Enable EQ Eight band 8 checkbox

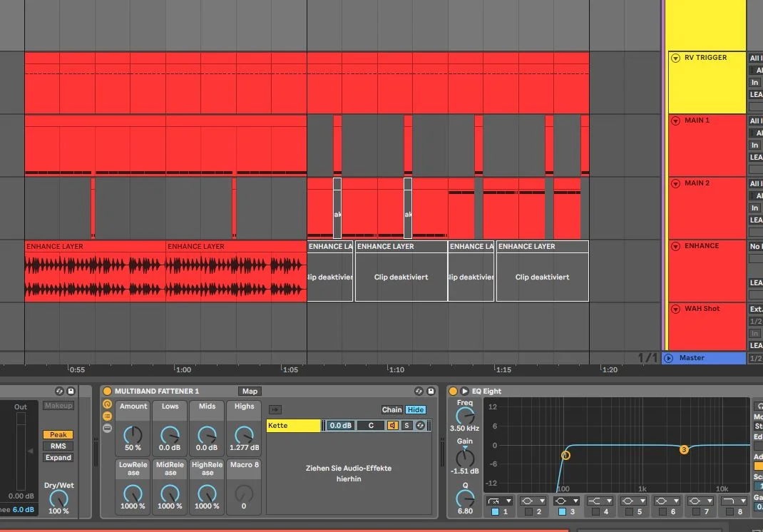(730, 511)
